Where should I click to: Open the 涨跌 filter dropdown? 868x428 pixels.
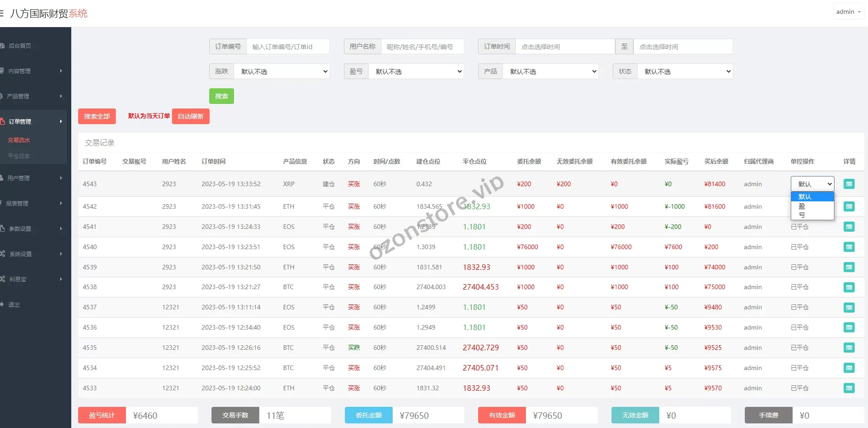(x=282, y=71)
